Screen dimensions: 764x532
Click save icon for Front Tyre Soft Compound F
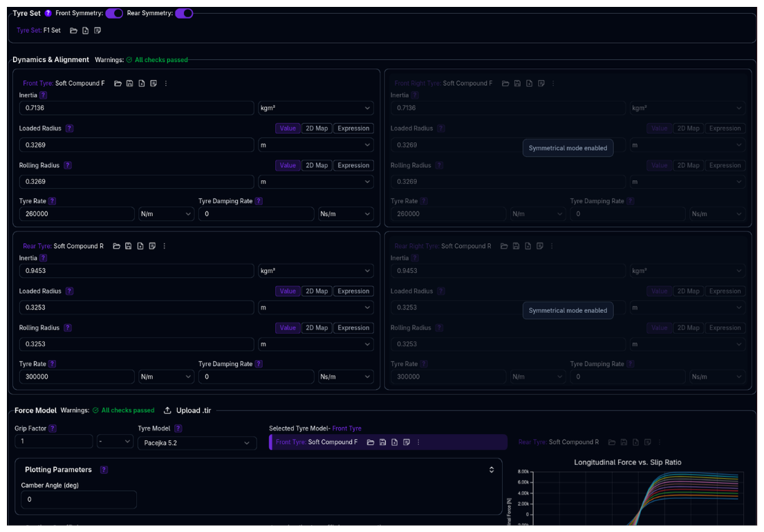[129, 84]
